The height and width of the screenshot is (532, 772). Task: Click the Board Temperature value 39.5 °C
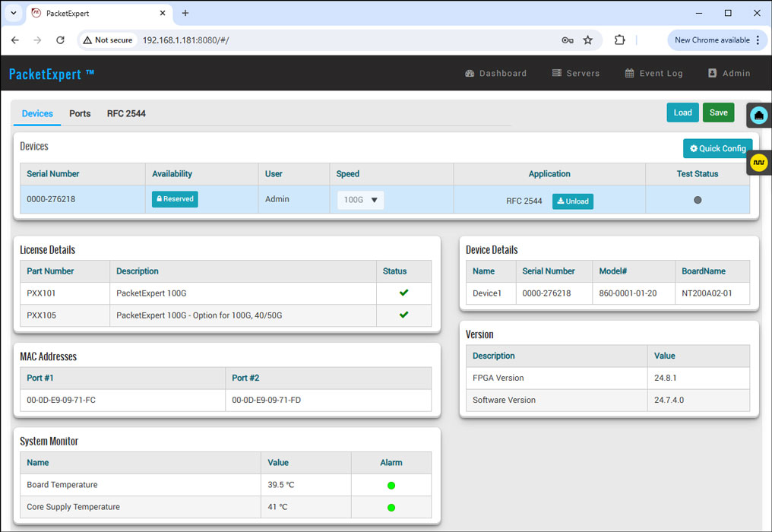click(280, 485)
